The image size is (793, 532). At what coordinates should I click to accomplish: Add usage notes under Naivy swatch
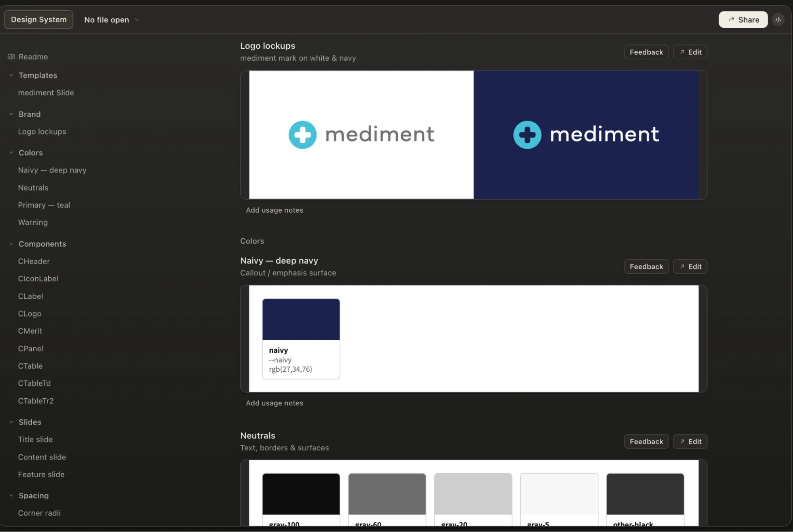click(x=275, y=403)
